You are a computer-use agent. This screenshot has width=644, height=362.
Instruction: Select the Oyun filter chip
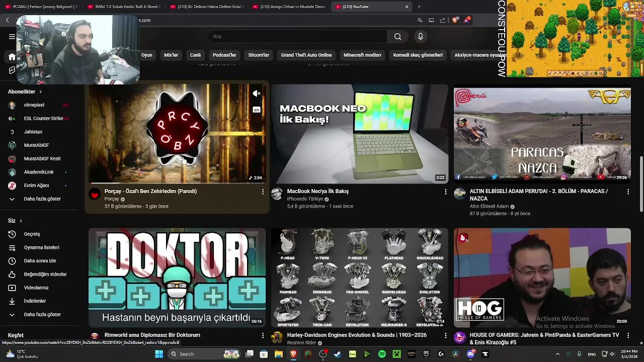tap(147, 55)
